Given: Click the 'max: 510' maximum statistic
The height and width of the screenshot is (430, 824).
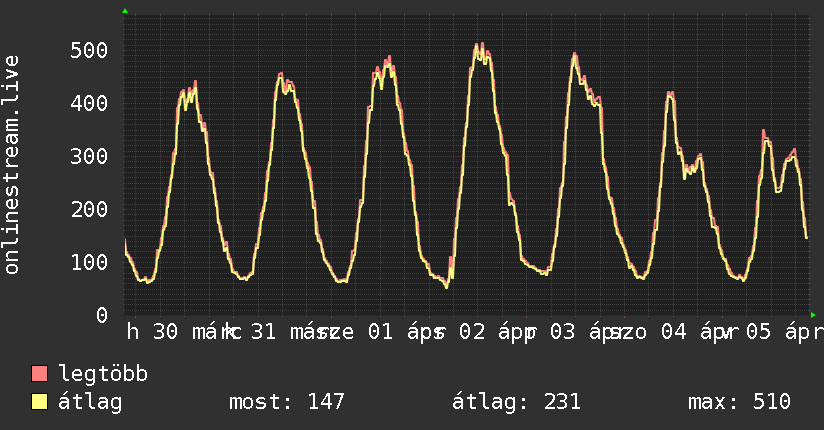Looking at the screenshot, I should coord(739,402).
